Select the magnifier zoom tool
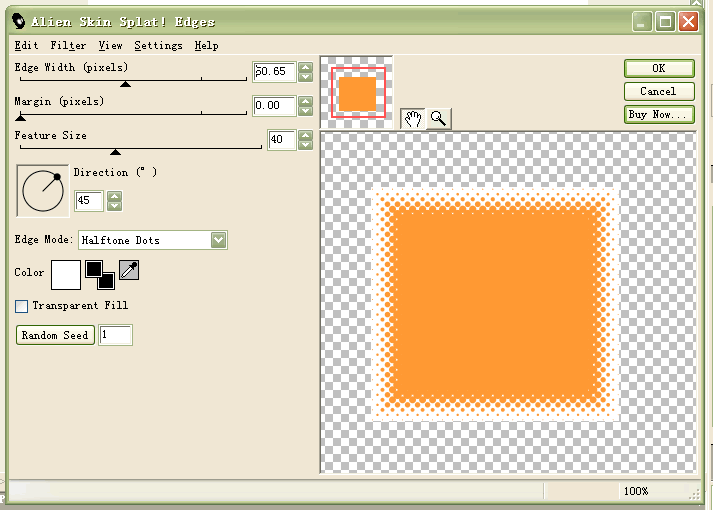 [x=438, y=119]
